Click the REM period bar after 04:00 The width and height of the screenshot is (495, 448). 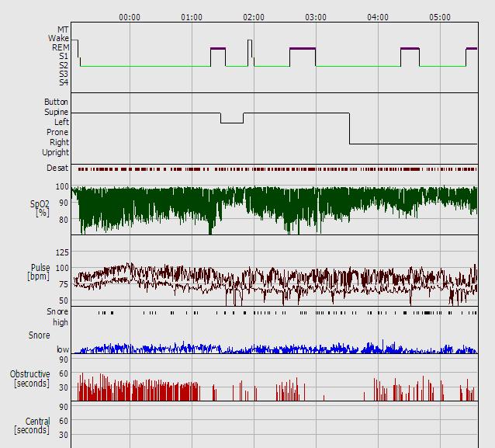[410, 49]
